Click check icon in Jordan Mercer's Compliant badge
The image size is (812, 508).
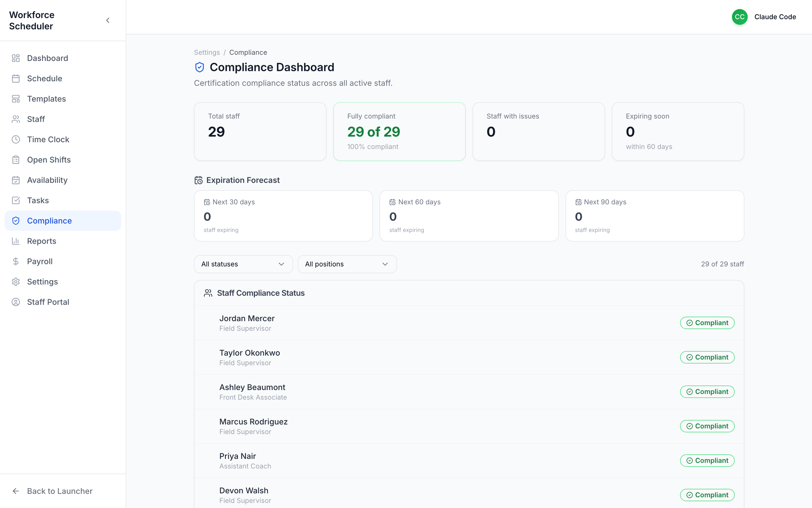(x=690, y=323)
